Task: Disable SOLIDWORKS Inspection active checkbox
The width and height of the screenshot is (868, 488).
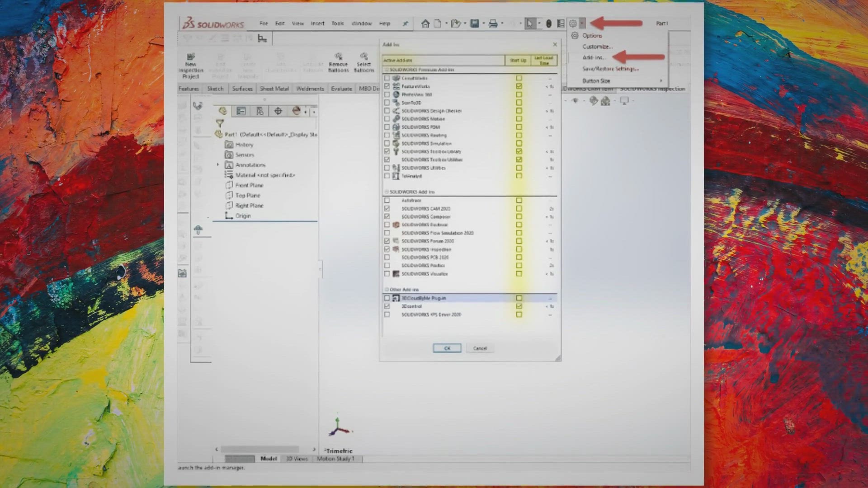Action: pyautogui.click(x=387, y=249)
